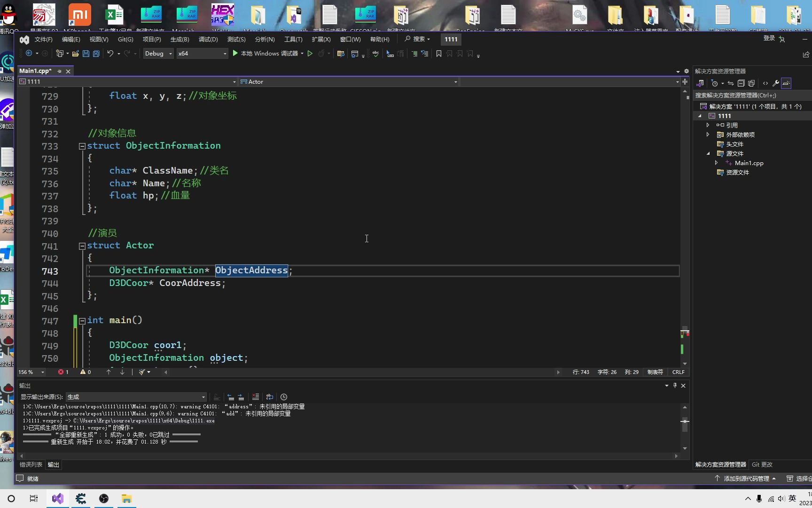Screen dimensions: 812x508
Task: Click the CRLF line ending indicator
Action: pos(678,372)
